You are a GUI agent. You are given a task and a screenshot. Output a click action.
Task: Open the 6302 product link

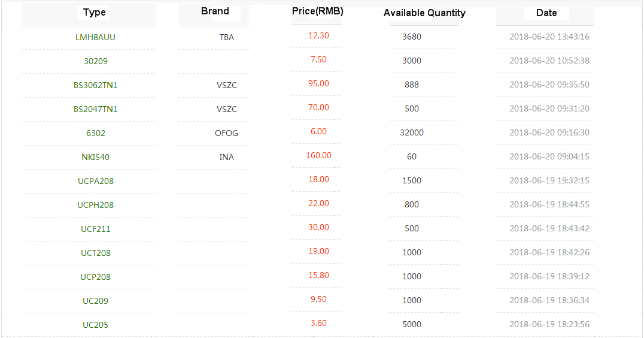(96, 133)
